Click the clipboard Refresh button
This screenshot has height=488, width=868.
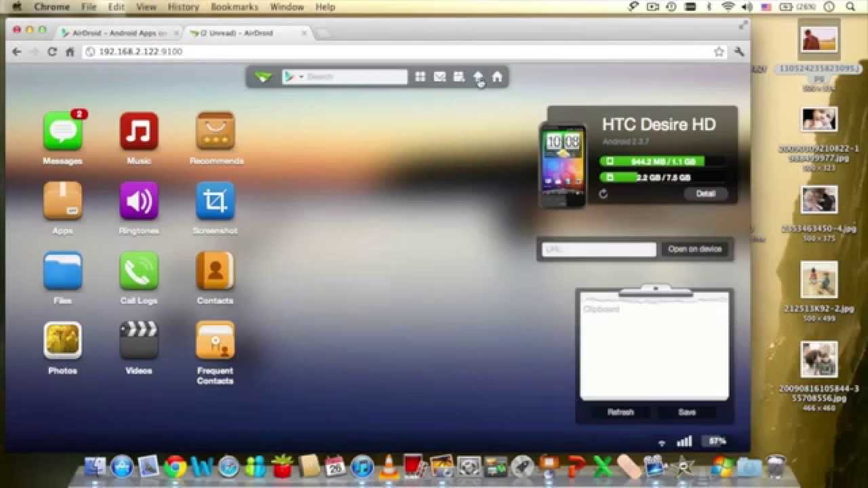click(620, 412)
